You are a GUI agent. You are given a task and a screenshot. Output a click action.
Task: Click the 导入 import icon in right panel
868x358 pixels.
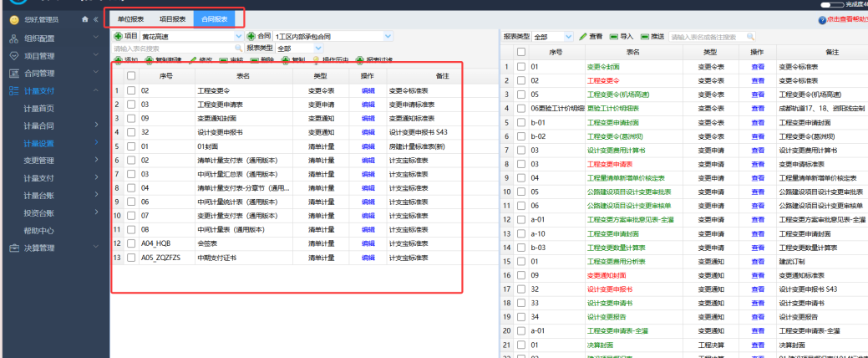coord(614,37)
